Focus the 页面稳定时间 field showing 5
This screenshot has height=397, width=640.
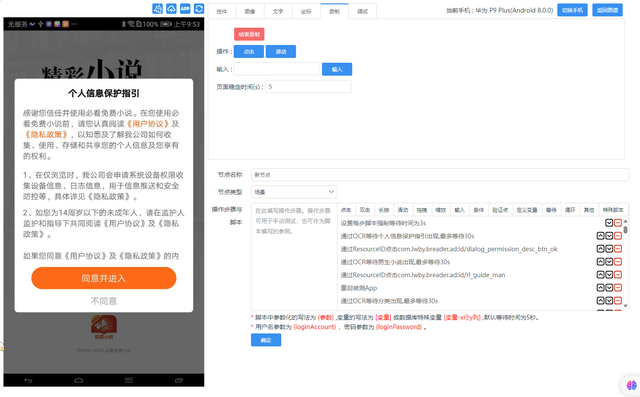308,86
